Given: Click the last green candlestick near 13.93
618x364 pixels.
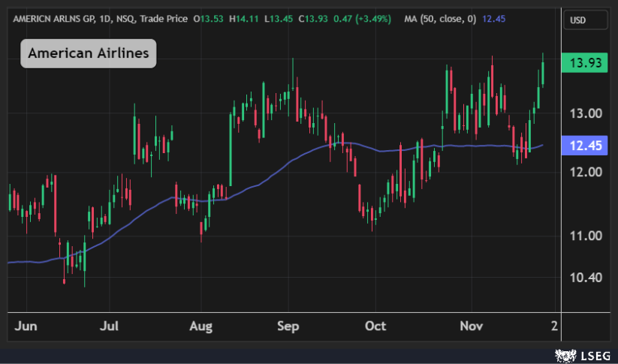Looking at the screenshot, I should pyautogui.click(x=543, y=74).
